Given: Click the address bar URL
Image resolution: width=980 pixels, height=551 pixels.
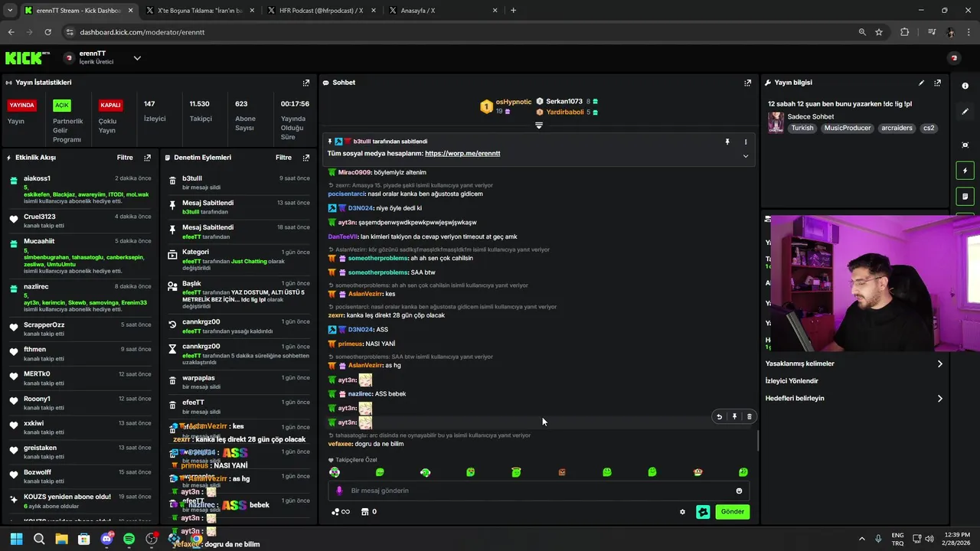Looking at the screenshot, I should pos(142,32).
